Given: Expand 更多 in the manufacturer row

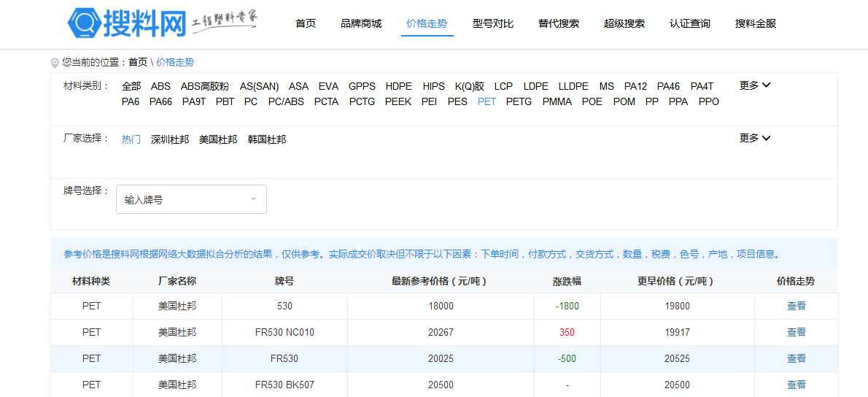Looking at the screenshot, I should click(x=755, y=138).
